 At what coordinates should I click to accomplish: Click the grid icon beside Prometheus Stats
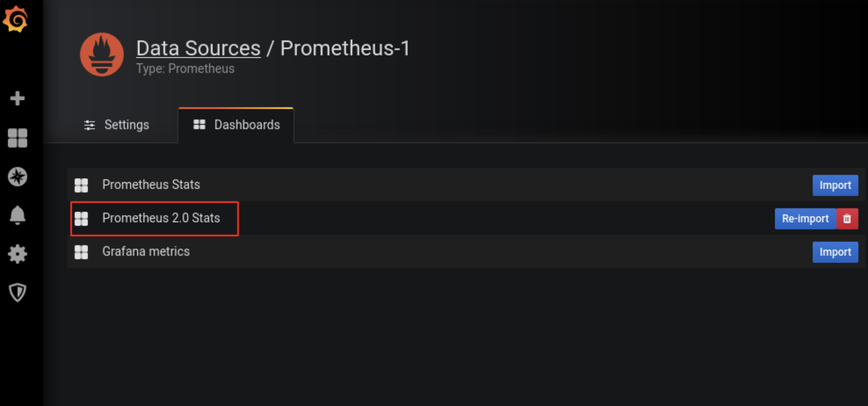(x=81, y=185)
